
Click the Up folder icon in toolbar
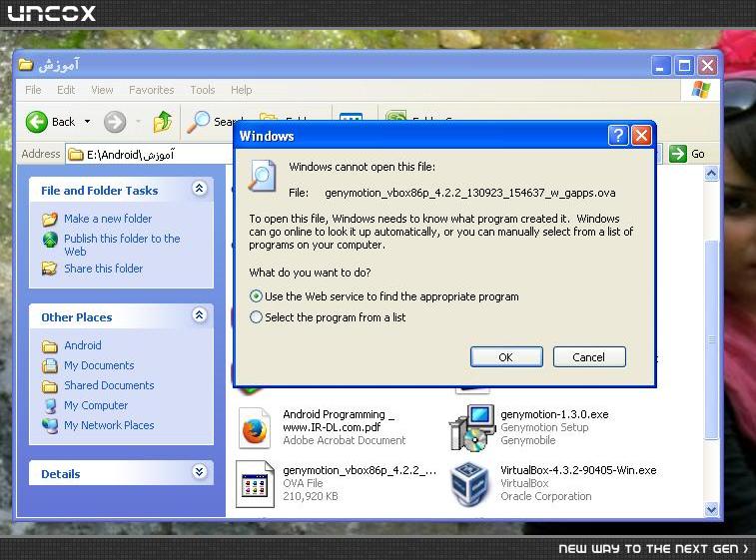point(163,122)
